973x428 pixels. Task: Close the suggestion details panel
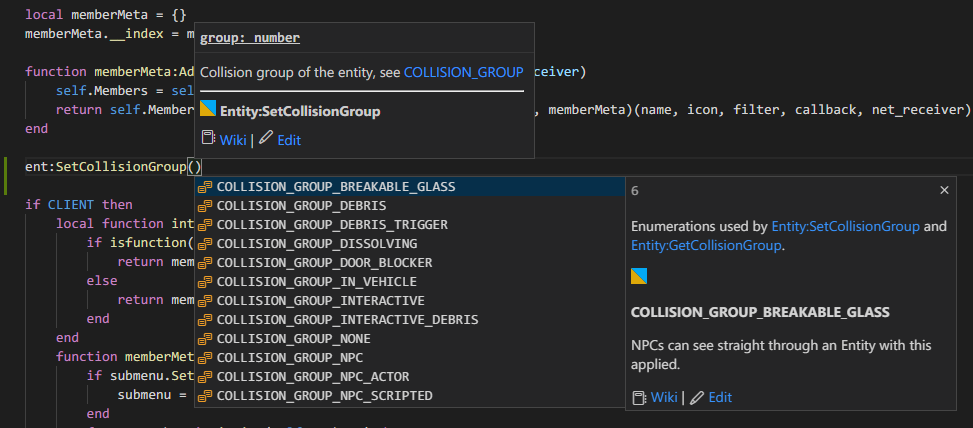pos(945,190)
